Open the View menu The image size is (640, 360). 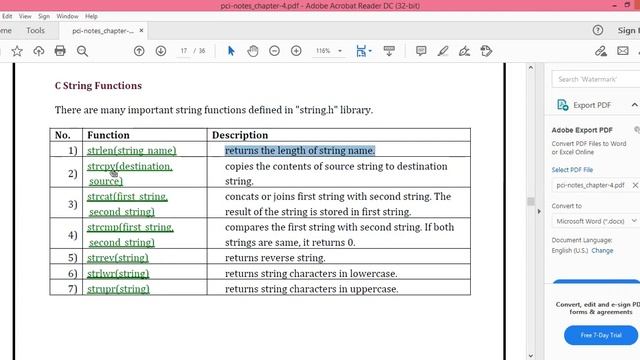25,16
